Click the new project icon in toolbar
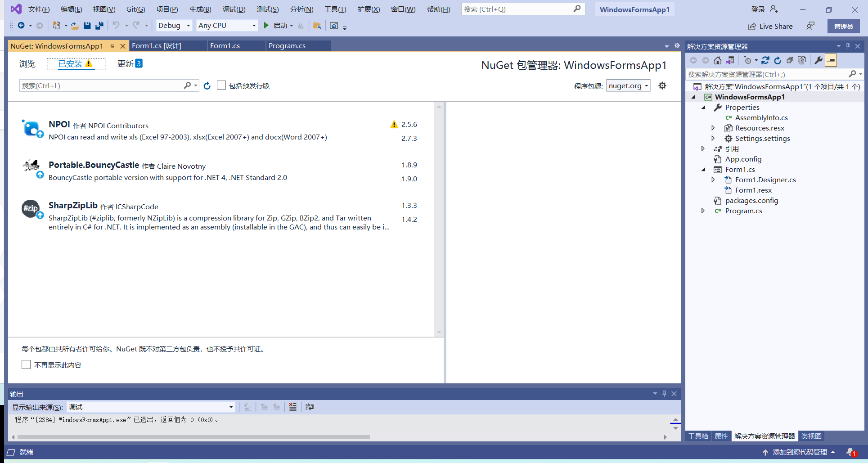868x463 pixels. click(x=57, y=26)
